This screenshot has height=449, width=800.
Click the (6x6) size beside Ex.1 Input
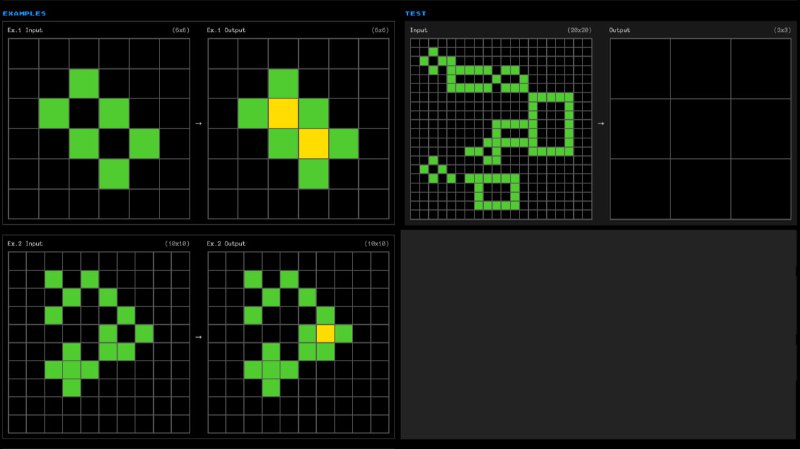click(x=181, y=30)
